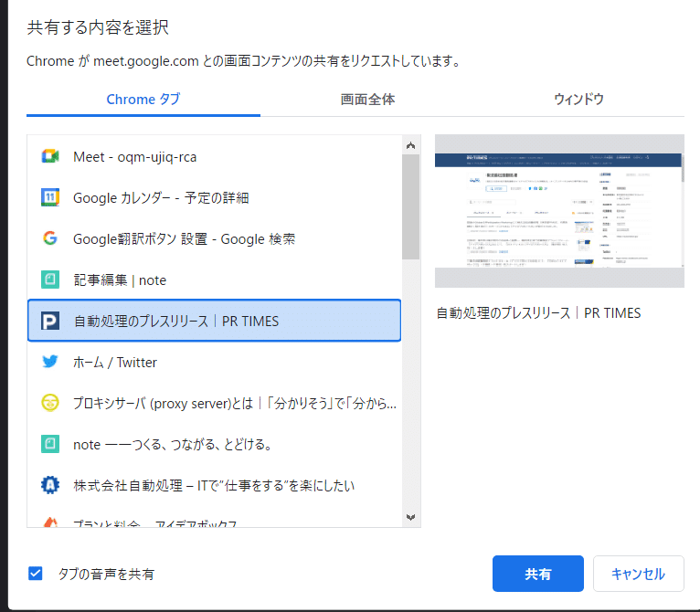Viewport: 700px width, 612px height.
Task: Switch to the ウィンドウ tab
Action: click(579, 99)
